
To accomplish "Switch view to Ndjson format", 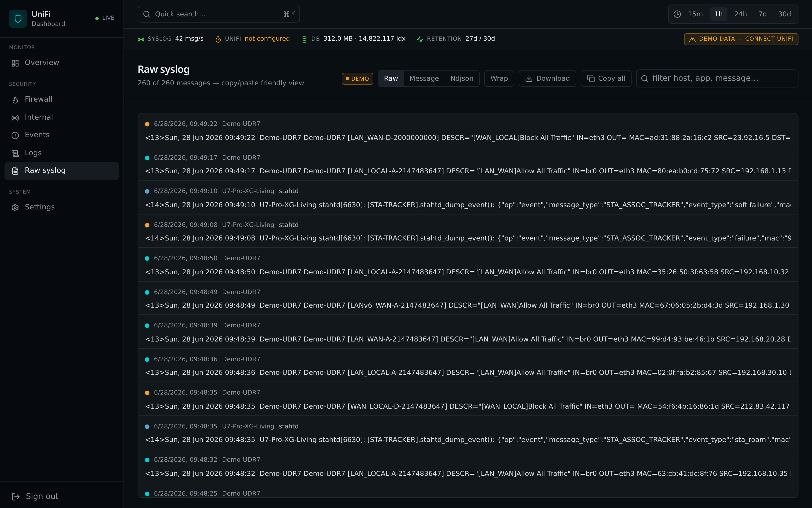I will pos(462,78).
